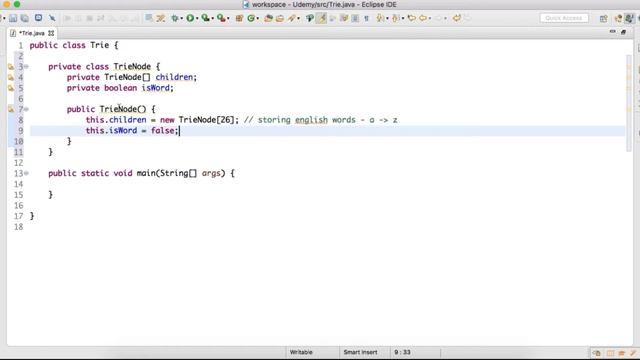Click the Run External Tools icon

[221, 18]
